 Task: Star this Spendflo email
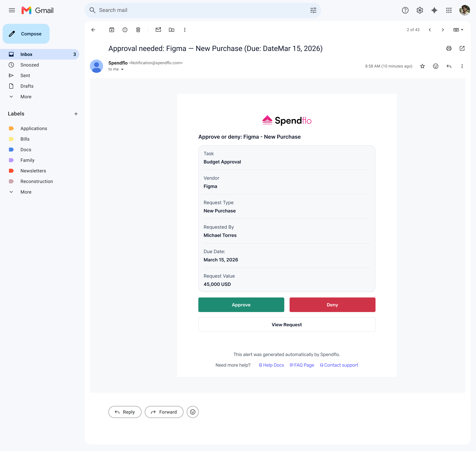coord(422,66)
